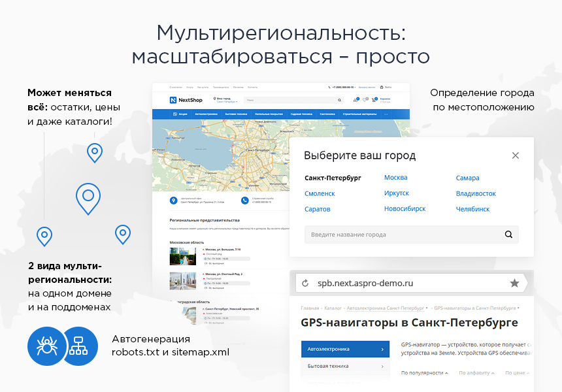Click the product comparison icon near the cart
Screen dimensions: 562x392
(x=355, y=100)
